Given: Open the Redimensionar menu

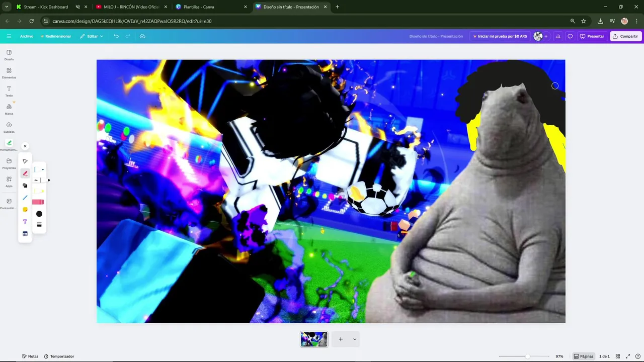Looking at the screenshot, I should click(x=56, y=36).
